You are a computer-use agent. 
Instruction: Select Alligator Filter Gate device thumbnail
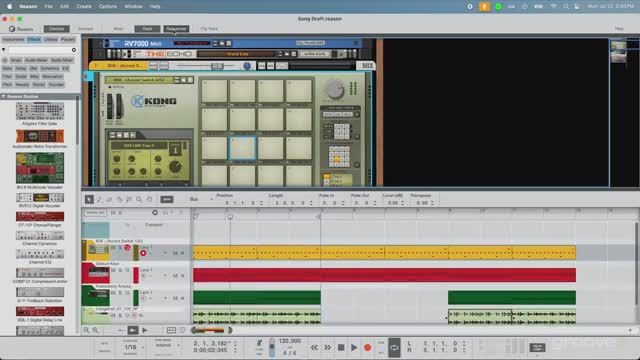(x=40, y=111)
